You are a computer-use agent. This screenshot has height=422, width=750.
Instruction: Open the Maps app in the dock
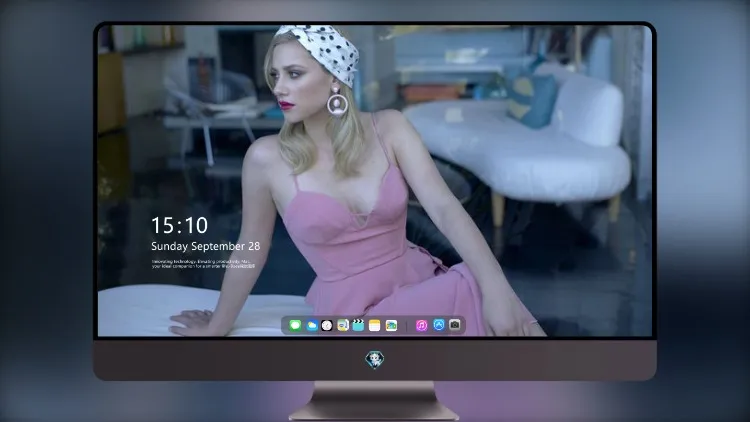pyautogui.click(x=342, y=325)
